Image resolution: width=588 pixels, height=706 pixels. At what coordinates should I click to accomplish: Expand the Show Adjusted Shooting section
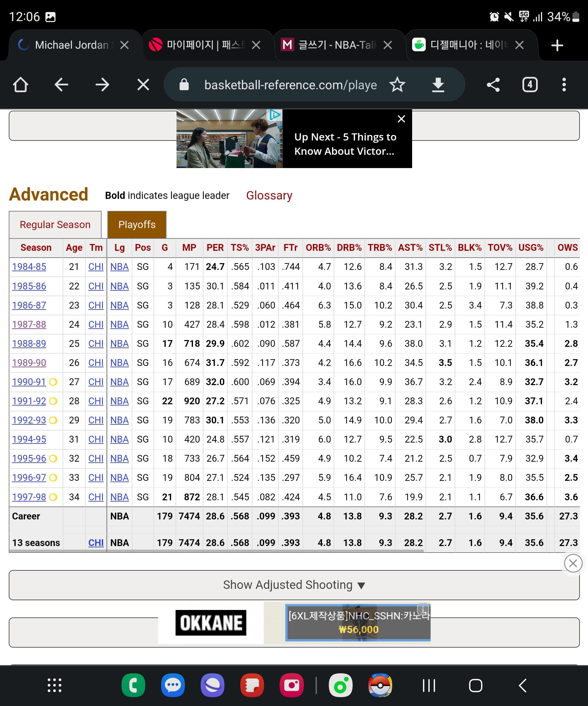point(294,585)
